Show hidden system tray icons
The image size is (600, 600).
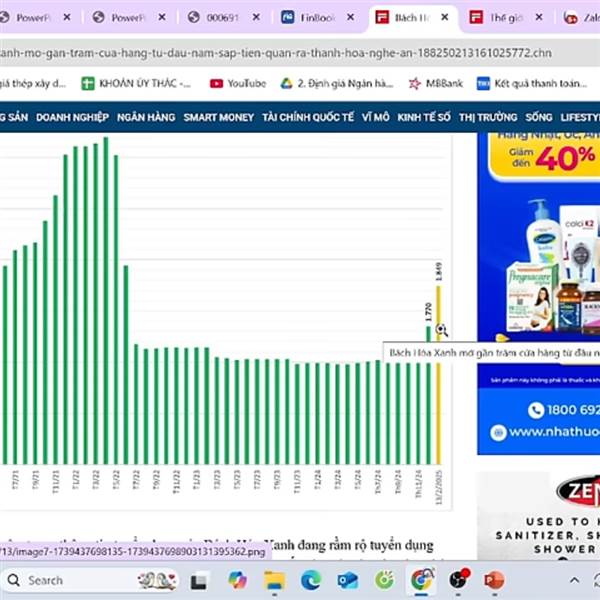click(574, 580)
